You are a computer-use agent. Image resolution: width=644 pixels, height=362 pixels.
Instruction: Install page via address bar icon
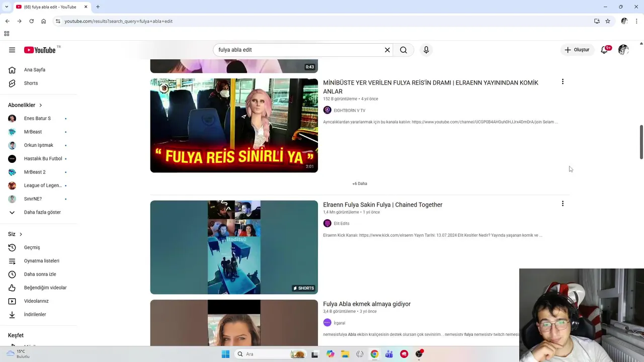[x=597, y=21]
